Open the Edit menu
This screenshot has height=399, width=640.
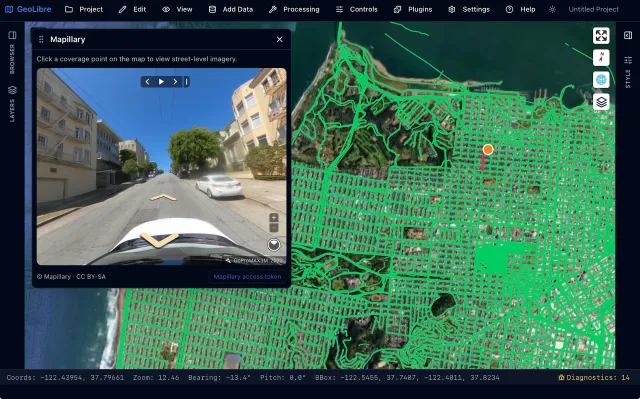coord(132,9)
